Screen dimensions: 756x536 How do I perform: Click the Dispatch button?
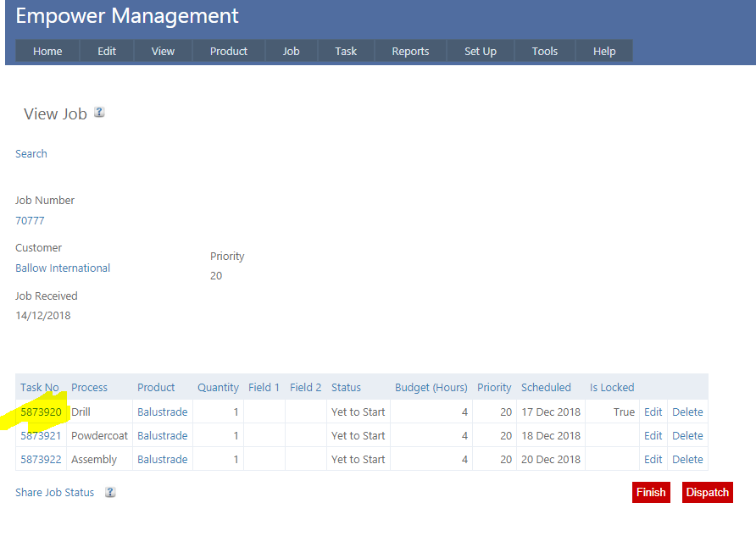(x=707, y=493)
